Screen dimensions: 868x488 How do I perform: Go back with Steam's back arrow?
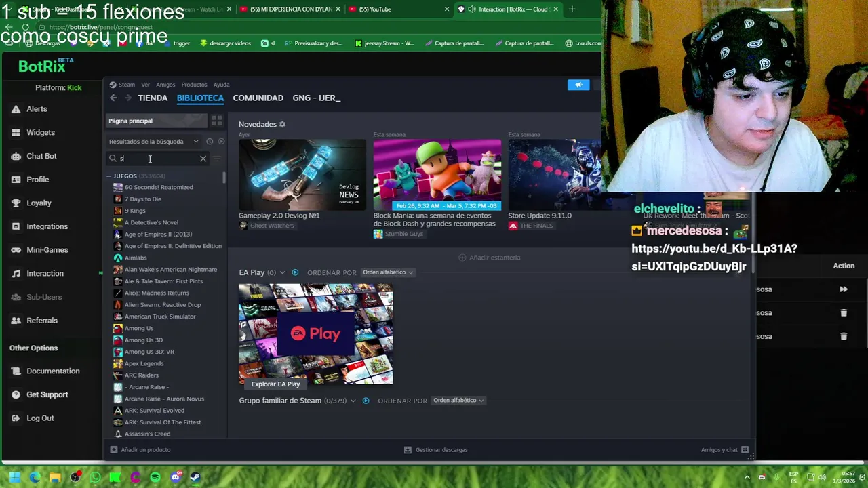[113, 98]
